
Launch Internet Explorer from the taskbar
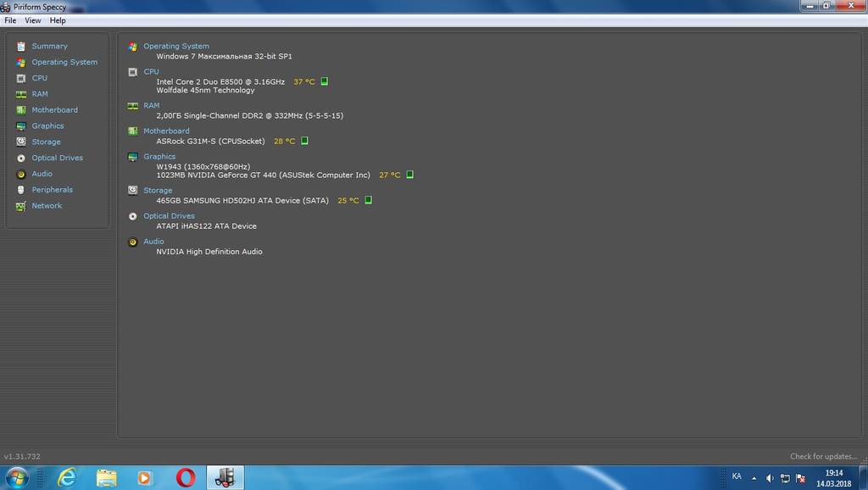point(67,478)
